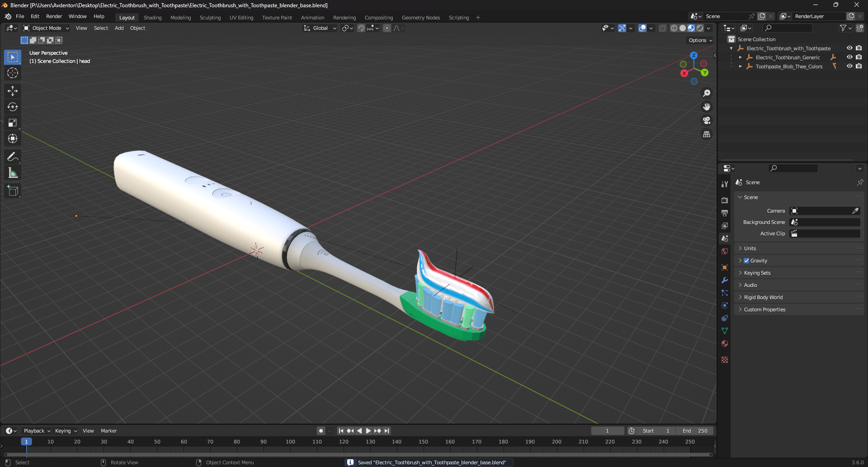Open the File menu
Viewport: 868px width, 467px height.
tap(20, 16)
